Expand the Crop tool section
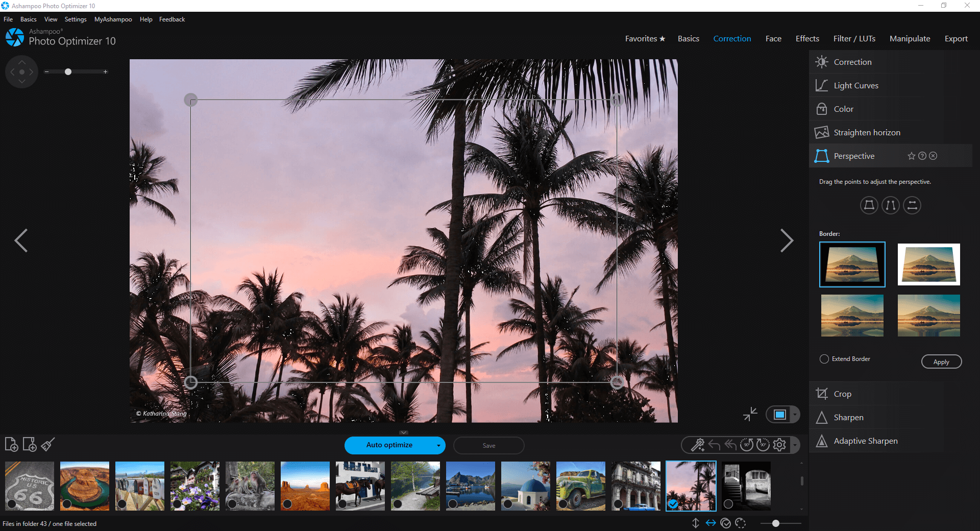Viewport: 980px width, 531px height. tap(842, 394)
